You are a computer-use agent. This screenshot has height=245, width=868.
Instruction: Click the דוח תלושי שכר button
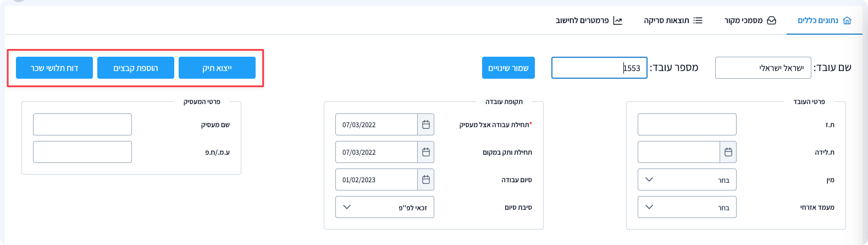coord(54,68)
